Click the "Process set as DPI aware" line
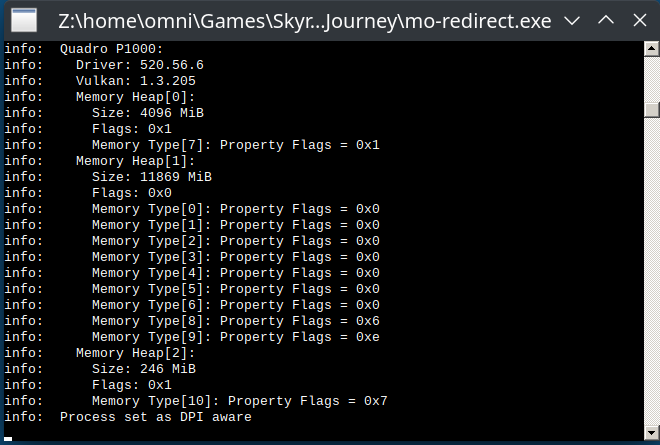The height and width of the screenshot is (445, 660). coord(155,417)
